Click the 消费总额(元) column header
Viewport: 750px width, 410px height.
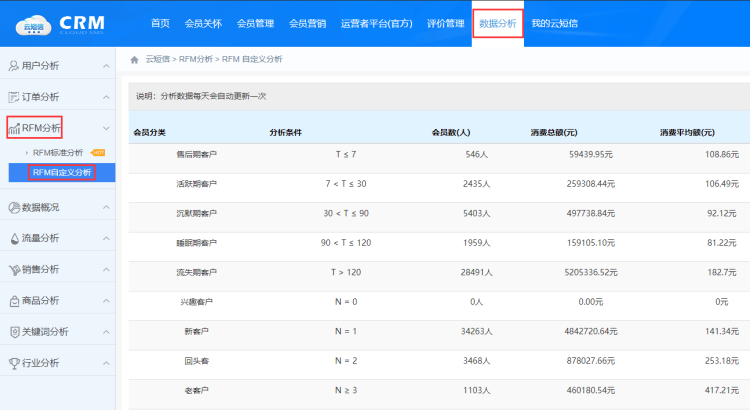pos(554,133)
